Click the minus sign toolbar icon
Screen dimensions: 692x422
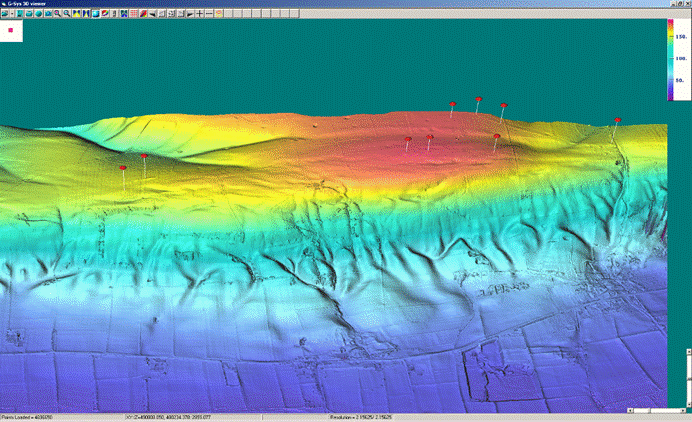point(209,14)
